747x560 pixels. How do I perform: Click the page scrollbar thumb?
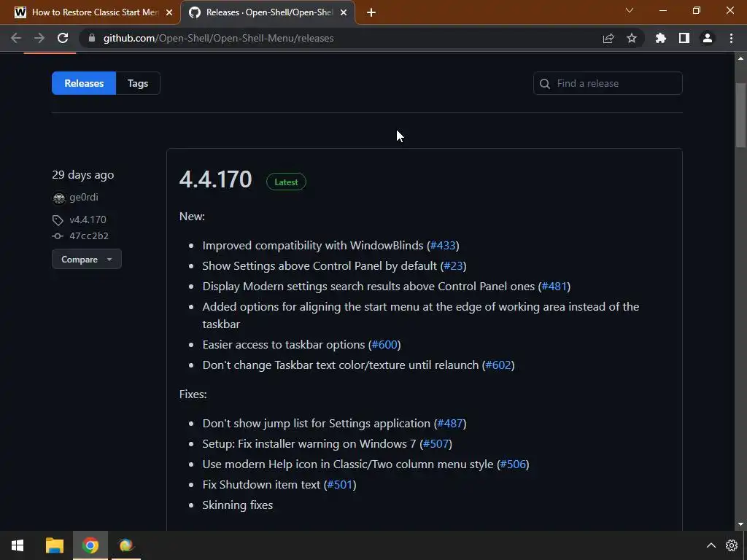click(x=740, y=115)
